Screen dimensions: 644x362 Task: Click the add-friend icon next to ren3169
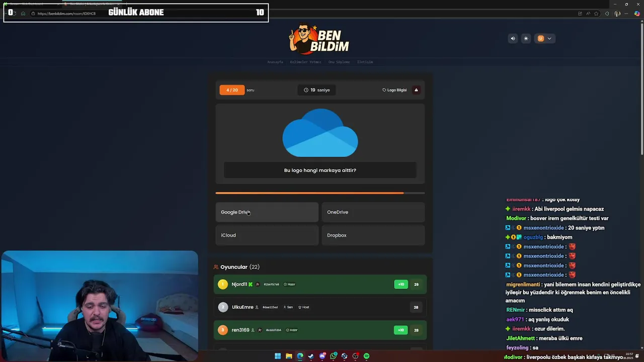click(x=260, y=330)
